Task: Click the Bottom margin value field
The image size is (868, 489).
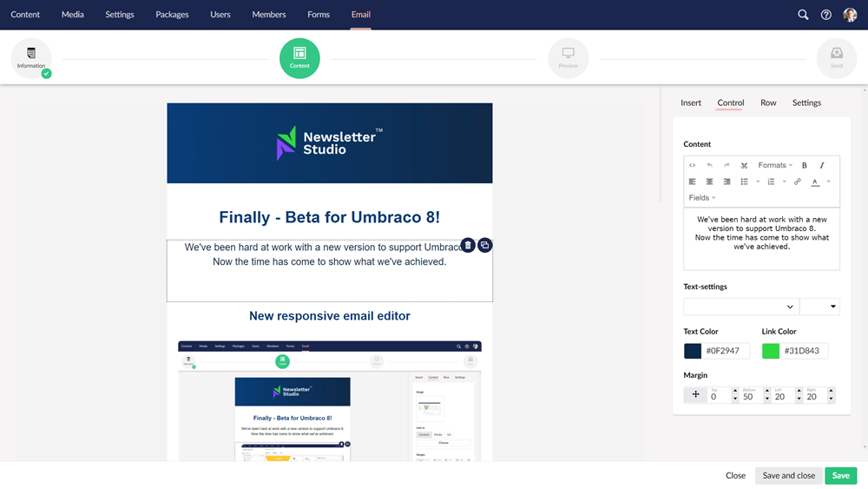Action: [752, 396]
